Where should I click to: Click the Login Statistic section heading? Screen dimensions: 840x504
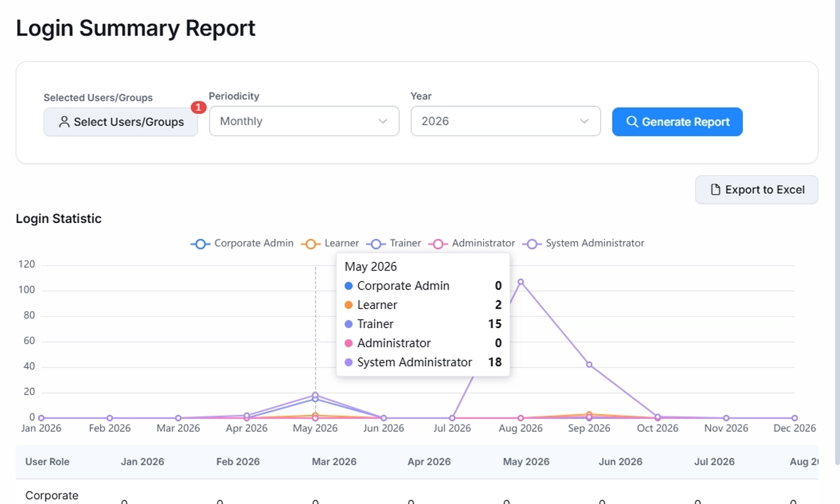pyautogui.click(x=58, y=219)
